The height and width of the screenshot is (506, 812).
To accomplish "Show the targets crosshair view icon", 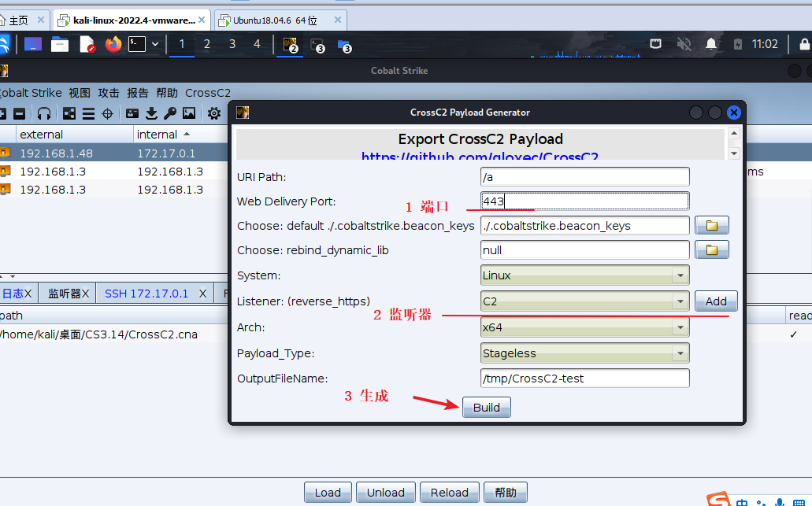I will coord(107,113).
